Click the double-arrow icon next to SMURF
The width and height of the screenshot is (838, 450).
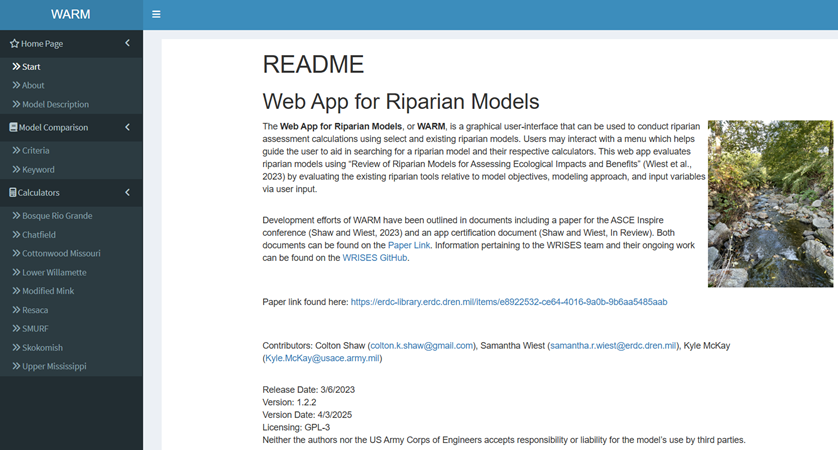click(x=16, y=328)
